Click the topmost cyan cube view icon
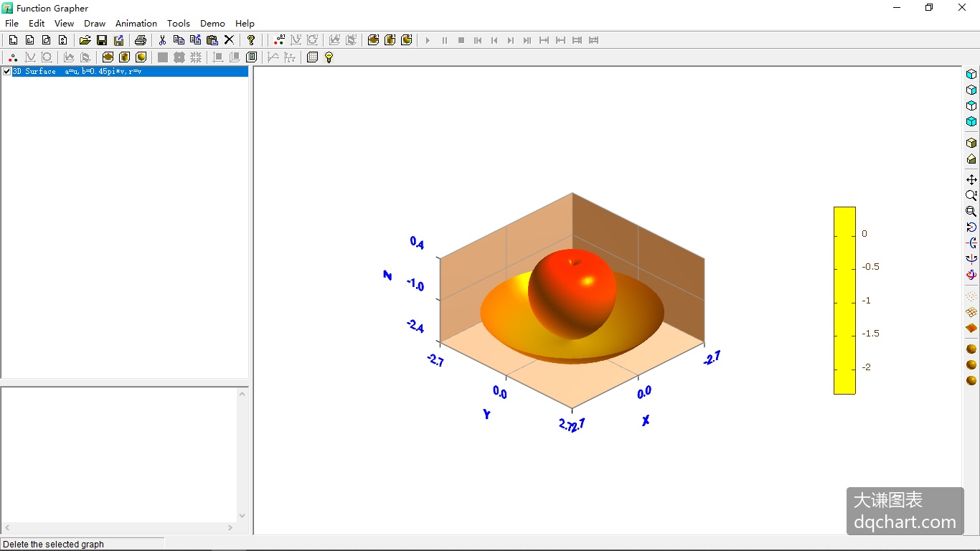 tap(971, 74)
